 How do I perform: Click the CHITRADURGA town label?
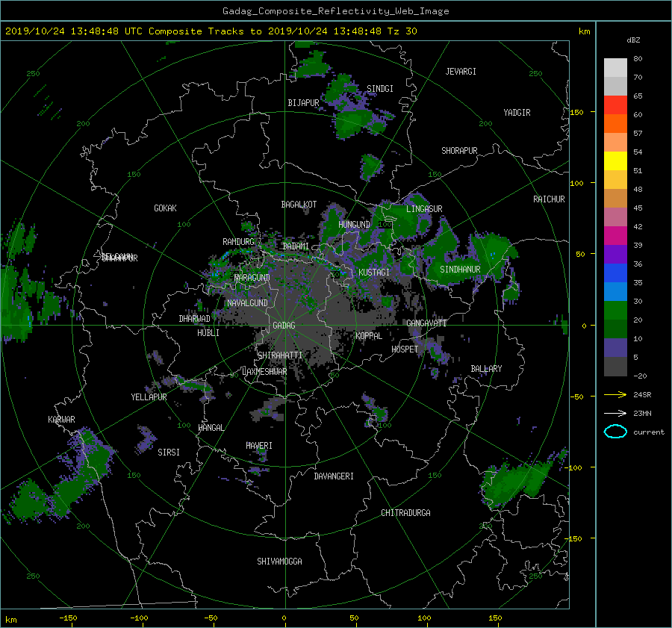[x=405, y=513]
